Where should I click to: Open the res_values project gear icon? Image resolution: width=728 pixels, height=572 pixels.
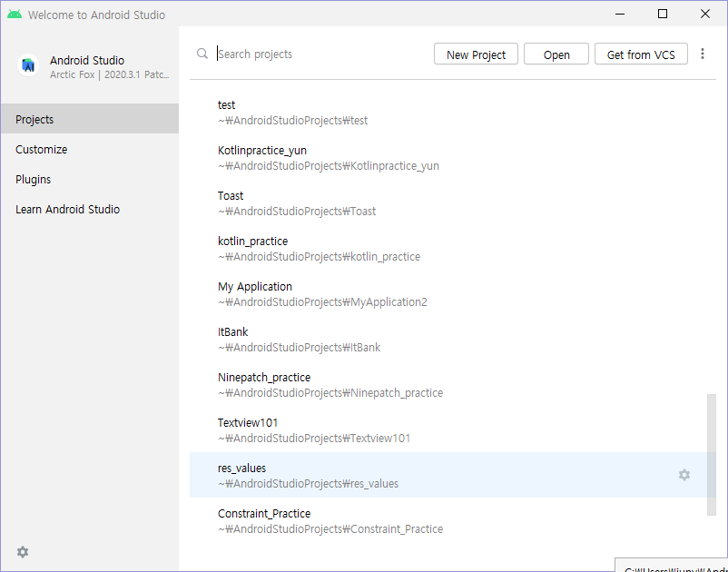pyautogui.click(x=684, y=475)
